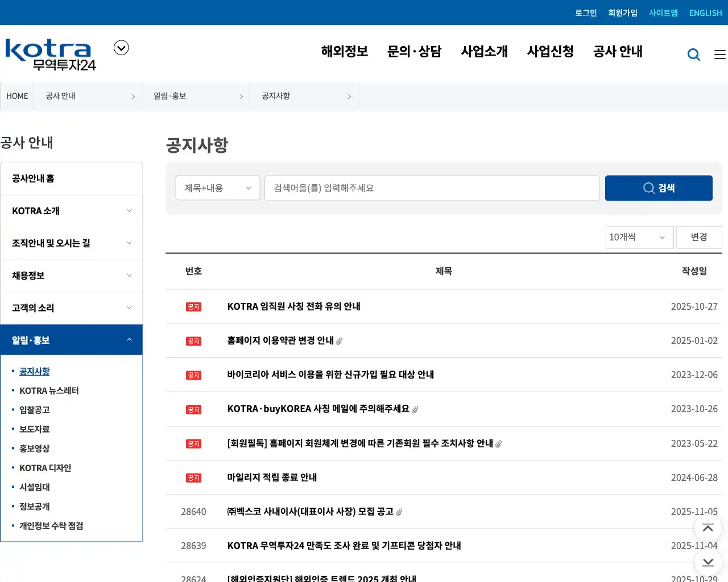
Task: Open the paperclip attachment on 홈페이지 이용약관 변경 안내
Action: pos(340,341)
